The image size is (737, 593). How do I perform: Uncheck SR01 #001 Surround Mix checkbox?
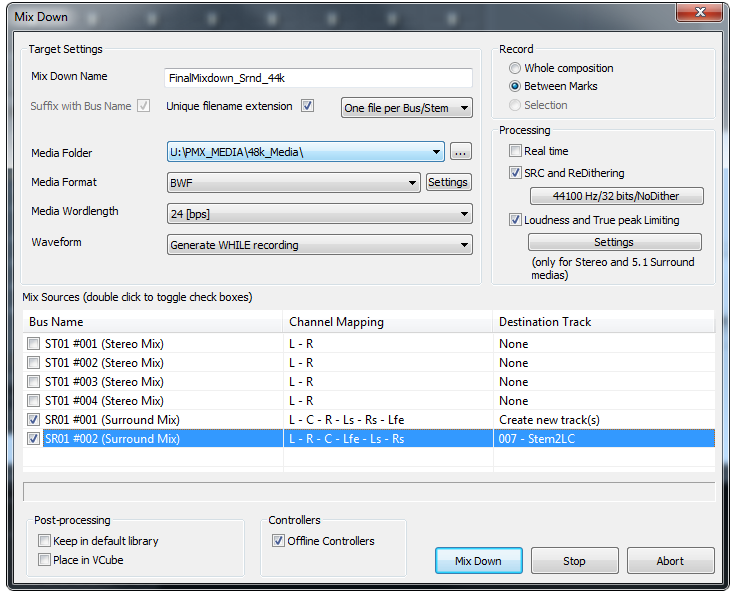pos(33,420)
